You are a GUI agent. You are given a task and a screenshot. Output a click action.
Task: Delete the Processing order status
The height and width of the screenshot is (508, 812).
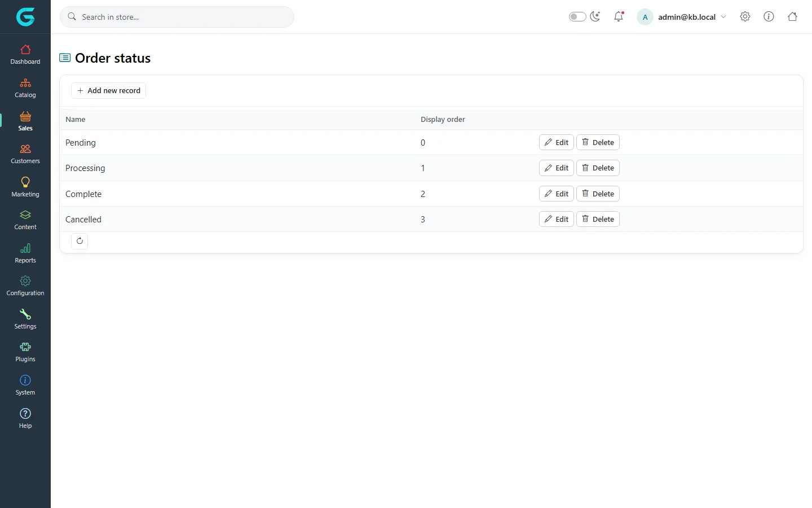click(x=598, y=168)
